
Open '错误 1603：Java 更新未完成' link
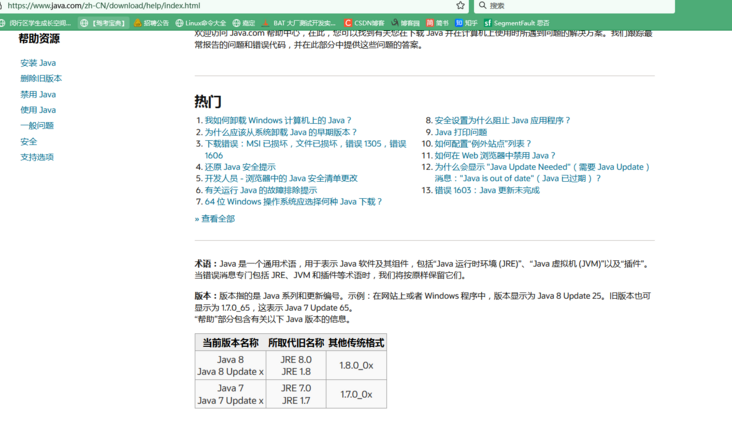pos(487,190)
